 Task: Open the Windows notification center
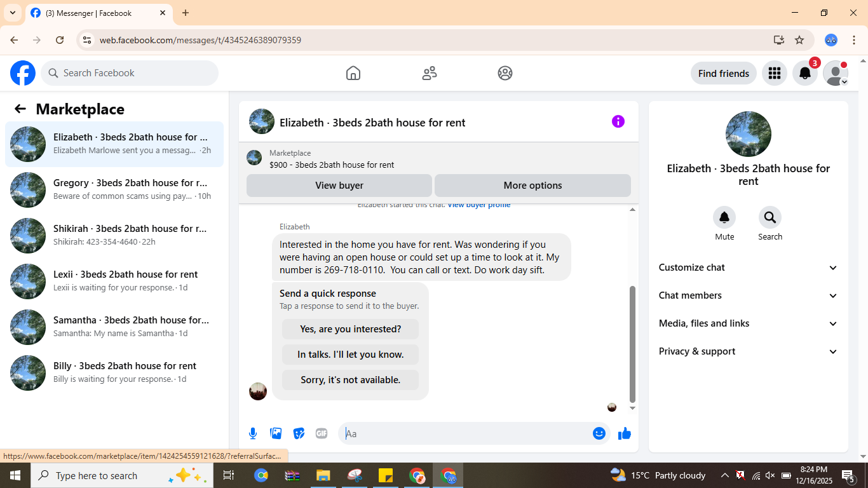click(848, 475)
